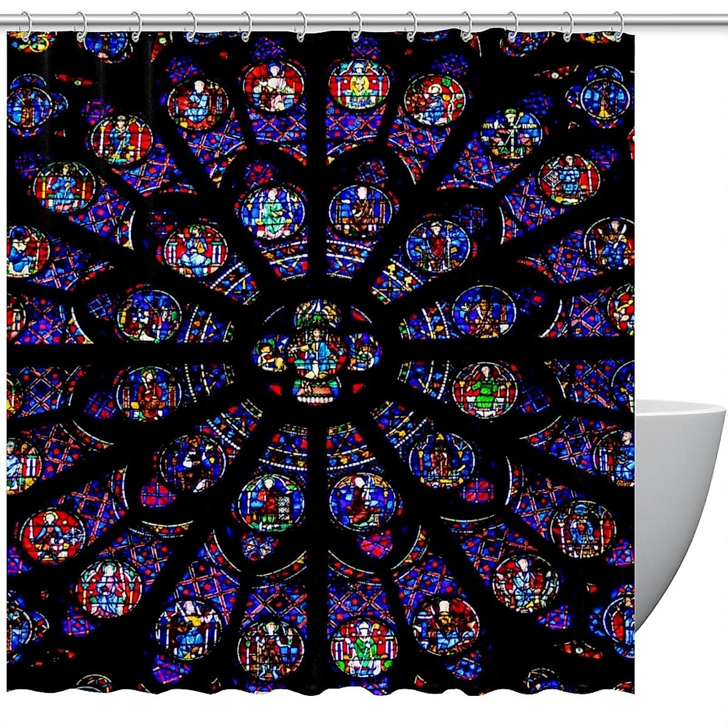Image resolution: width=728 pixels, height=728 pixels.
Task: Select the green bishop medallion at bottom center
Action: tap(363, 647)
